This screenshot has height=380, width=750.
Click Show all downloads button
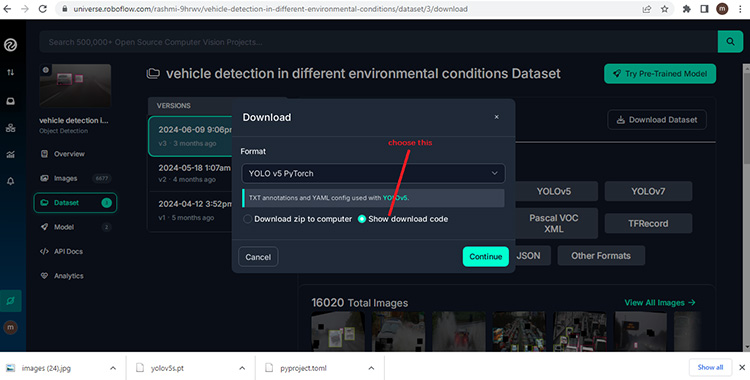(x=710, y=367)
